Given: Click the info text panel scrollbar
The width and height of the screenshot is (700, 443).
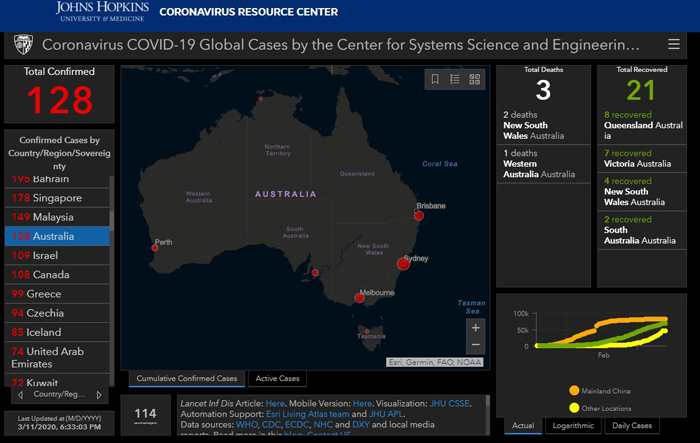Looking at the screenshot, I should 487,401.
